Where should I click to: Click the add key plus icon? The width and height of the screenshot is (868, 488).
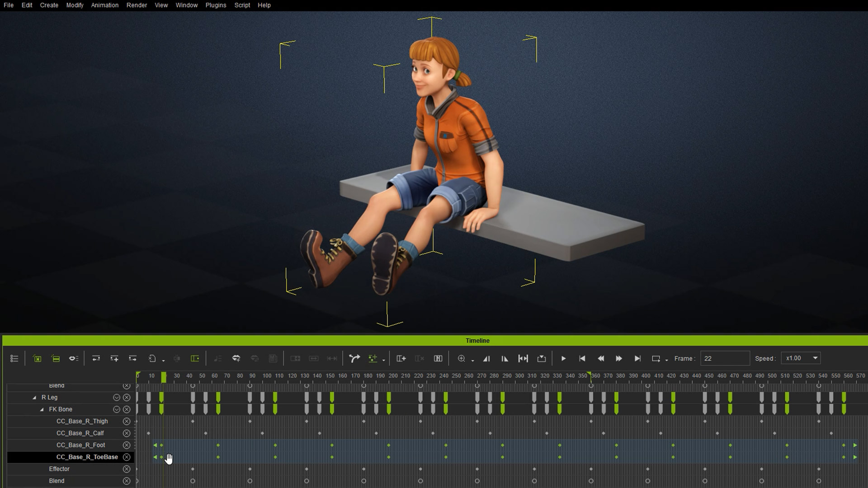pyautogui.click(x=114, y=358)
